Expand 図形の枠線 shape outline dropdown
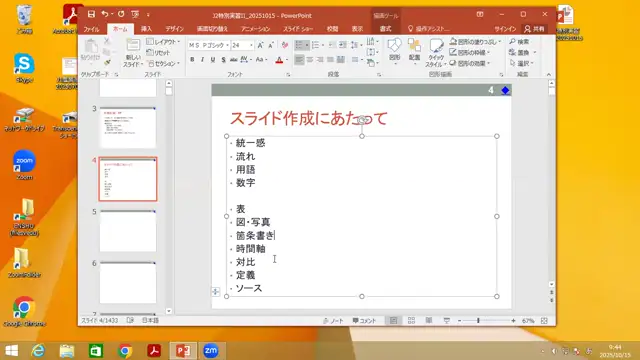This screenshot has width=640, height=360. click(x=489, y=52)
